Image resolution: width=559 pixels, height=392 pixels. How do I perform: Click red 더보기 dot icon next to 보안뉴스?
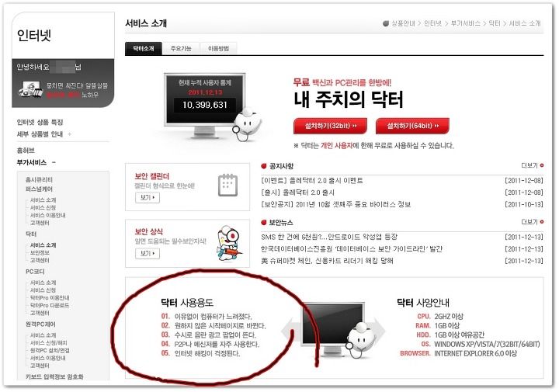pyautogui.click(x=542, y=222)
